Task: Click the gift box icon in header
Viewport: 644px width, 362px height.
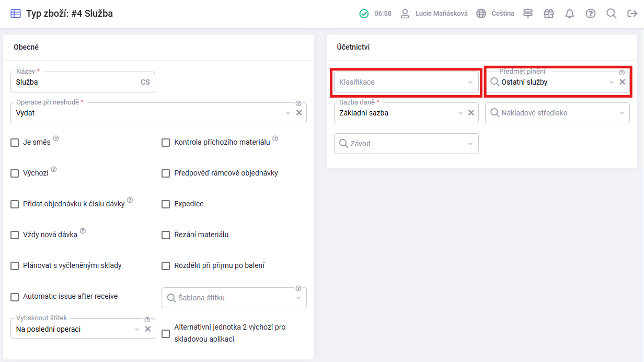Action: pyautogui.click(x=549, y=14)
